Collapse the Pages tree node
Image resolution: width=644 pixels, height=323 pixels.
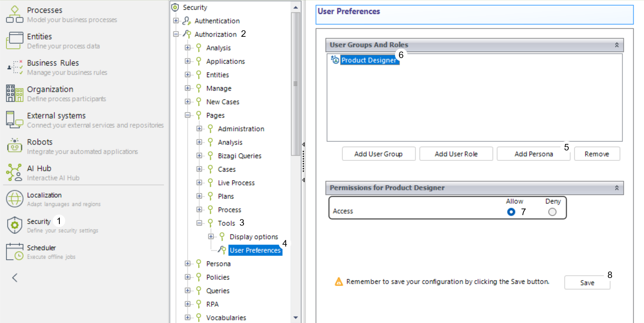pos(188,115)
